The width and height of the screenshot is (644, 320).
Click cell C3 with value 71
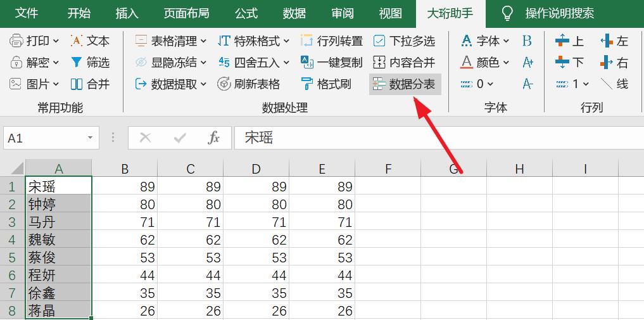coord(191,222)
